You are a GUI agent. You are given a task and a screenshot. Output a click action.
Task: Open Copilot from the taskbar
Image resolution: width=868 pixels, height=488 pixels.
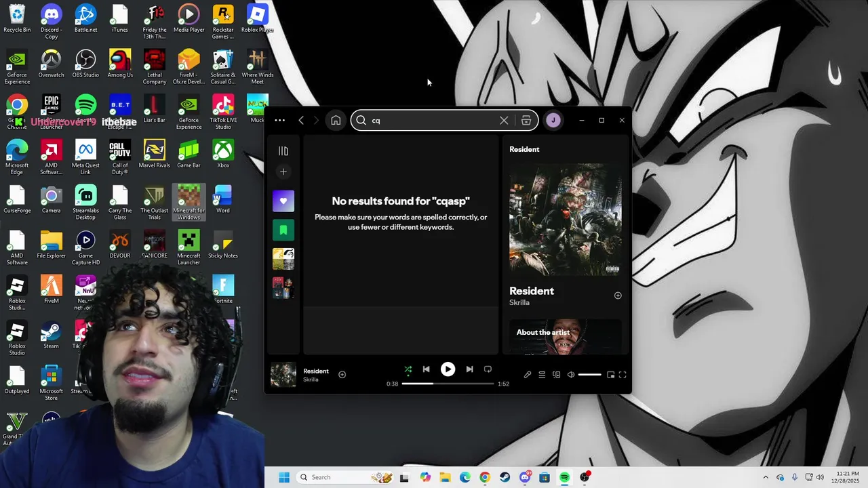[425, 477]
